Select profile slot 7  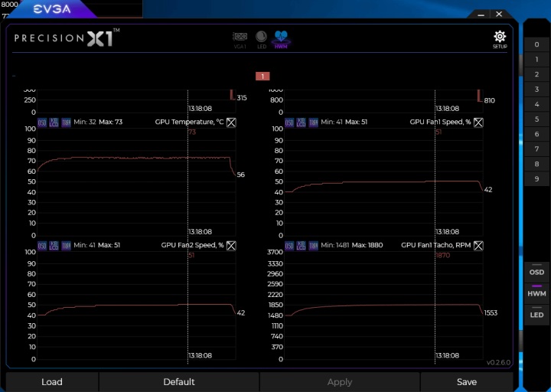[x=536, y=149]
